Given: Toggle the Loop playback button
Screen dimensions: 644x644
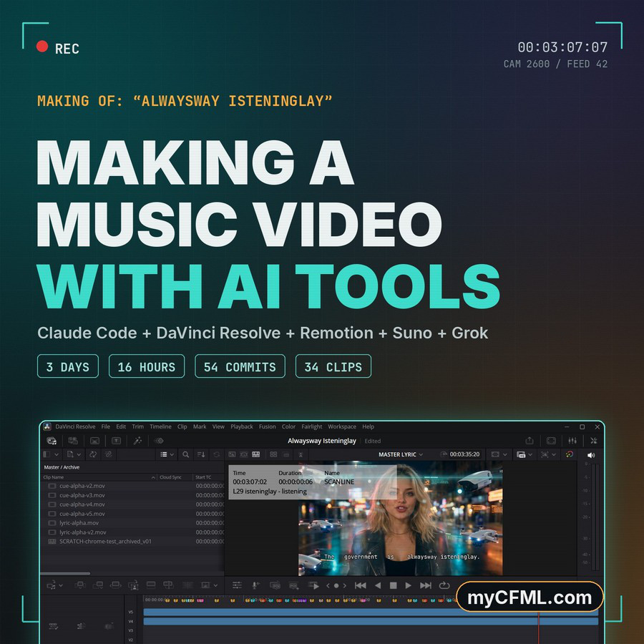Looking at the screenshot, I should (x=444, y=585).
